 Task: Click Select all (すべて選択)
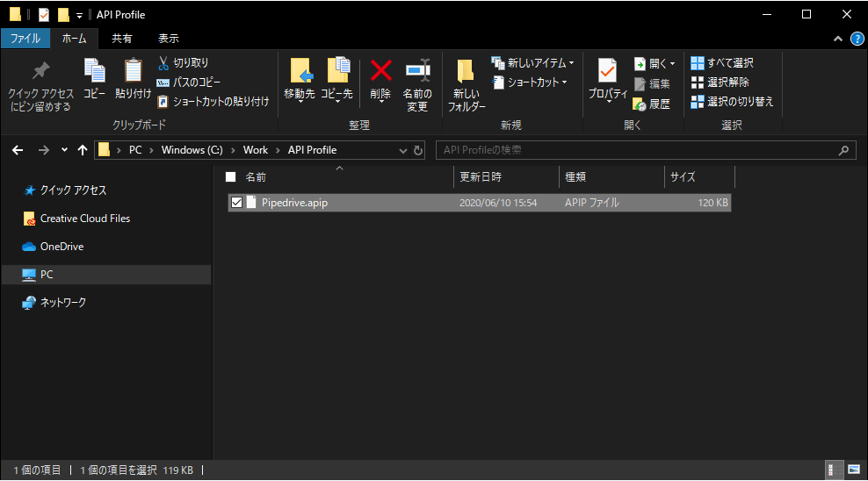tap(722, 63)
